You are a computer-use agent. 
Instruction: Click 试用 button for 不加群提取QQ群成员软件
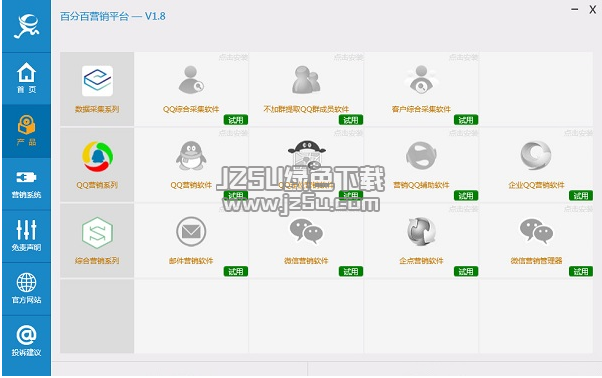click(x=351, y=120)
